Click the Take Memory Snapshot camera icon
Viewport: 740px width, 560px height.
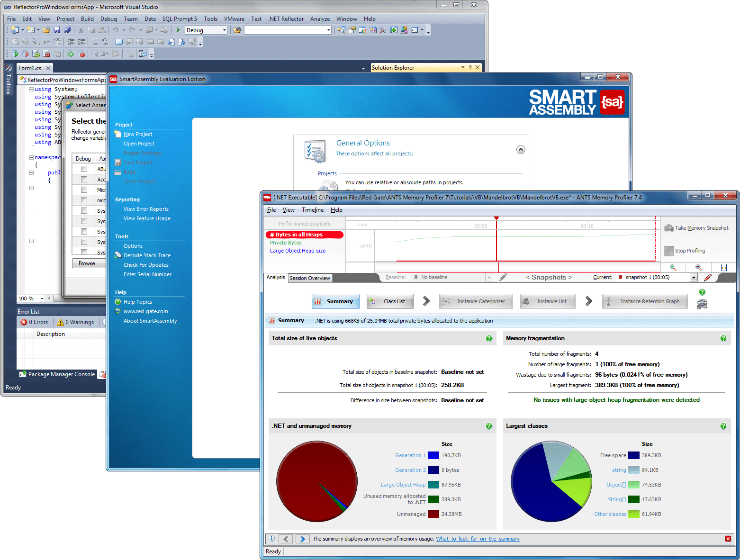669,227
